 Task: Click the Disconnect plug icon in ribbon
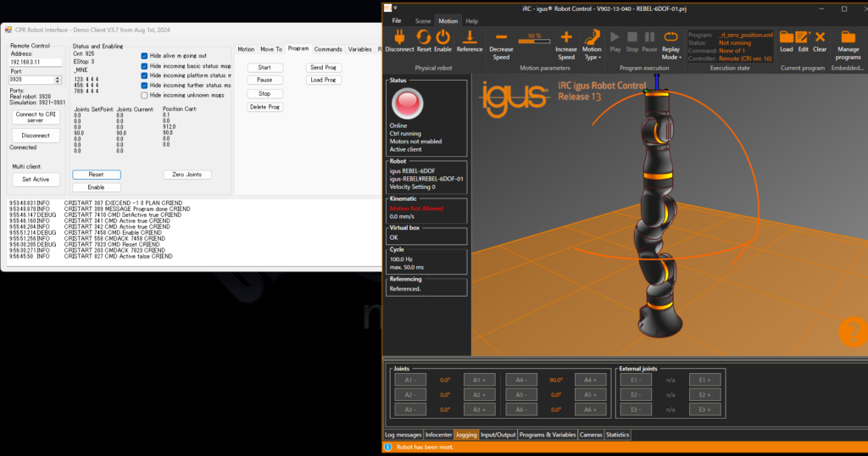tap(399, 37)
